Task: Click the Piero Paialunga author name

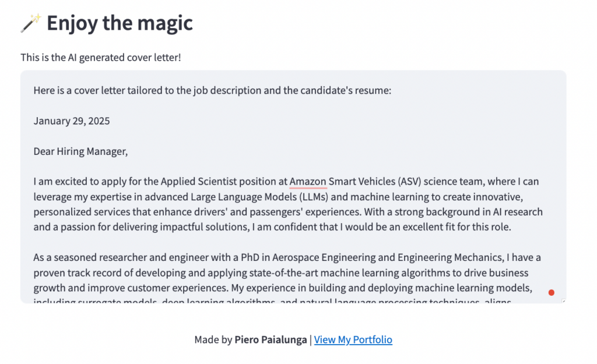Action: [x=271, y=340]
